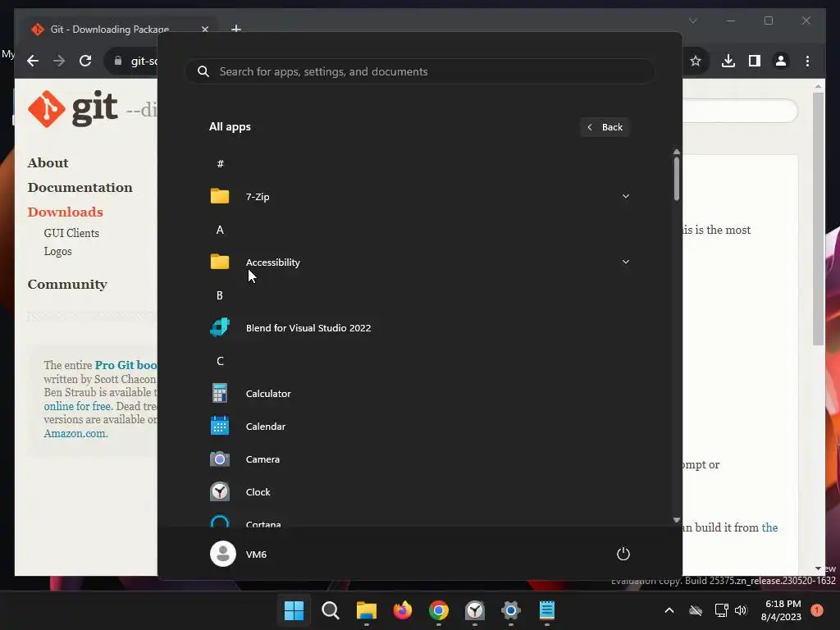
Task: Click the git logo on the webpage
Action: [73, 109]
